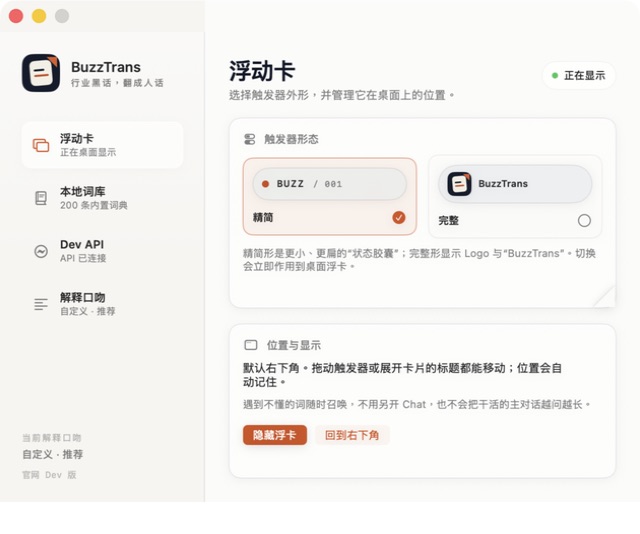This screenshot has height=534, width=640.
Task: Click the green status dot in 正在显示
Action: [x=555, y=76]
